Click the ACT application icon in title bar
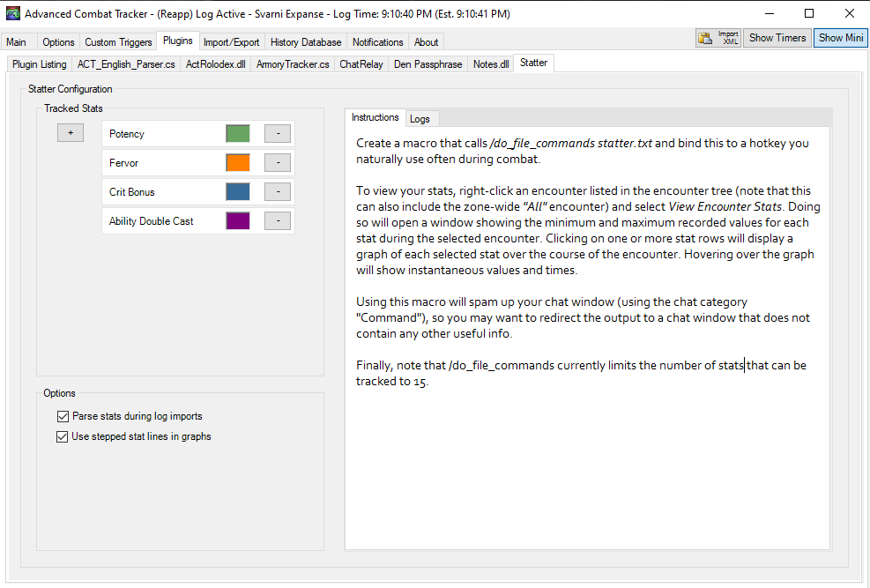This screenshot has width=870, height=588. [x=12, y=13]
